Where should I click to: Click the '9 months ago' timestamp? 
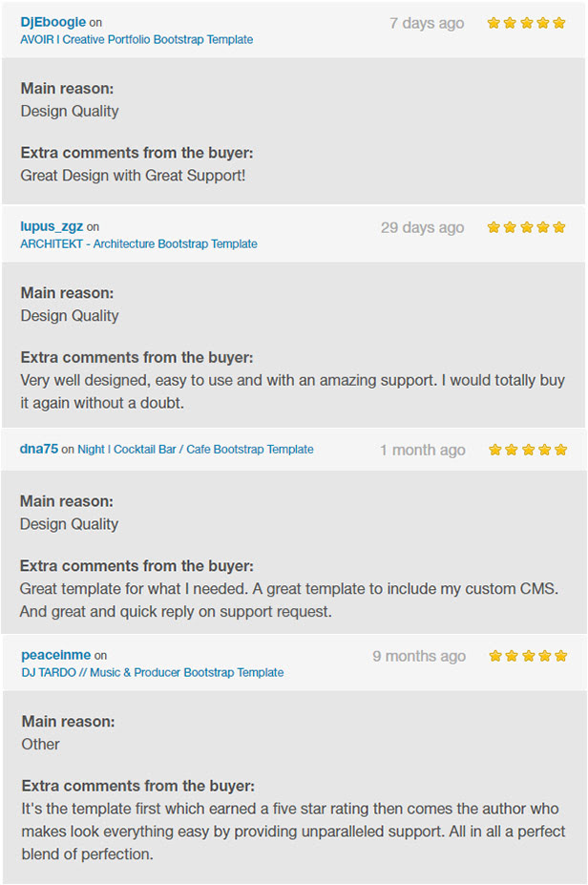coord(419,656)
